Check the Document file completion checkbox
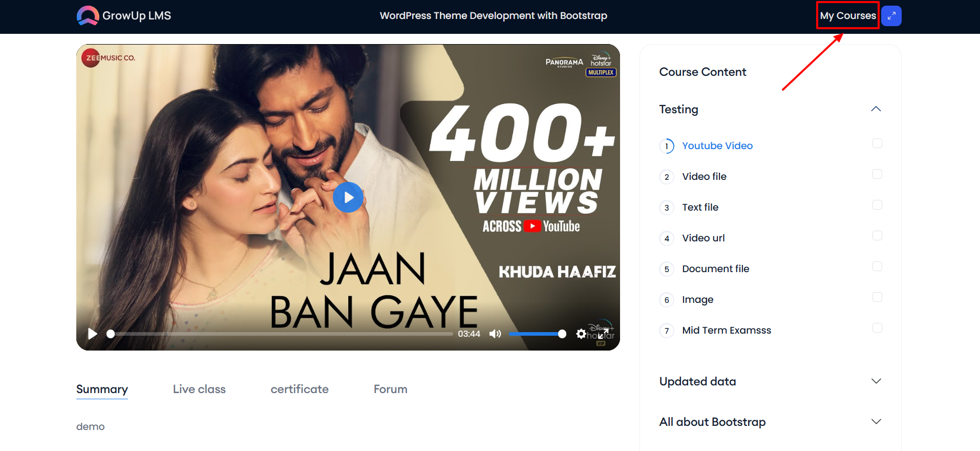The image size is (980, 451). pyautogui.click(x=877, y=266)
